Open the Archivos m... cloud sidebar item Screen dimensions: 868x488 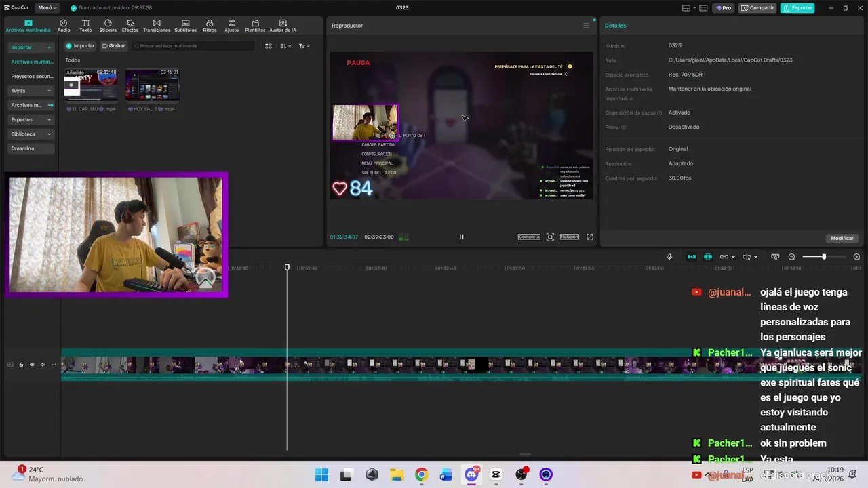click(x=31, y=105)
